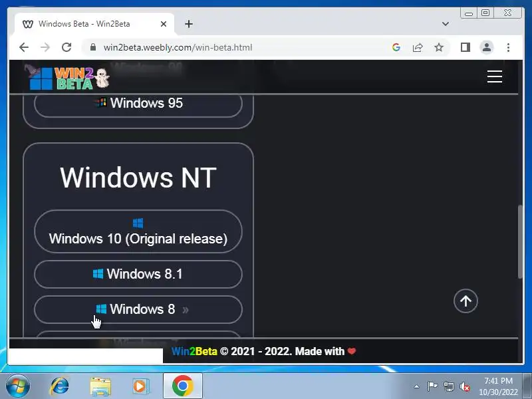The image size is (532, 399).
Task: Open the Windows 8.1 link
Action: (x=138, y=274)
